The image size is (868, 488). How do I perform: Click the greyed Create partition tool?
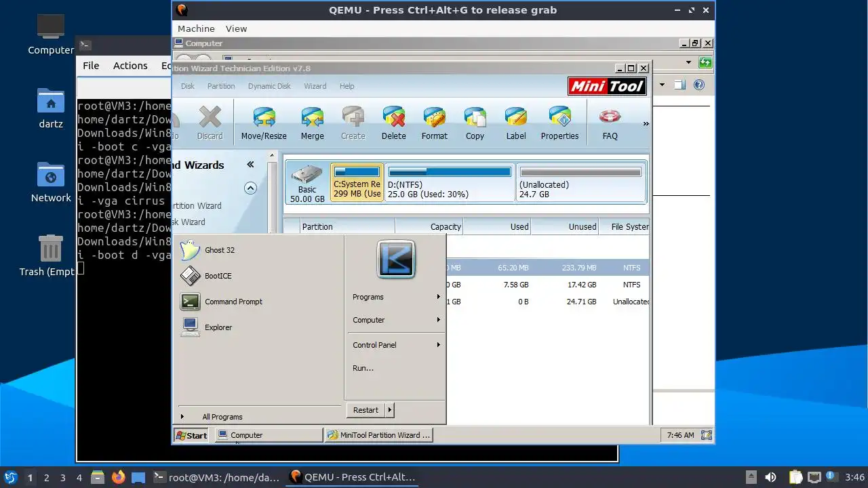[x=353, y=123]
